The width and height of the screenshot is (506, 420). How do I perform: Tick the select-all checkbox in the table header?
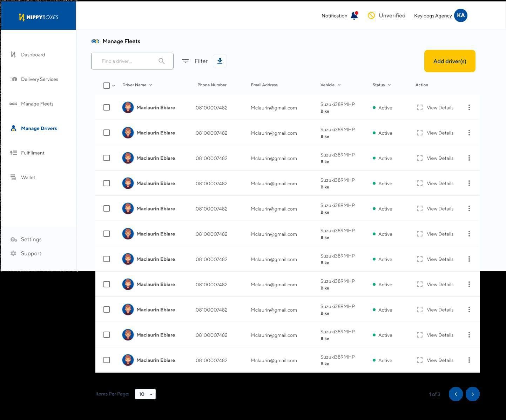107,85
